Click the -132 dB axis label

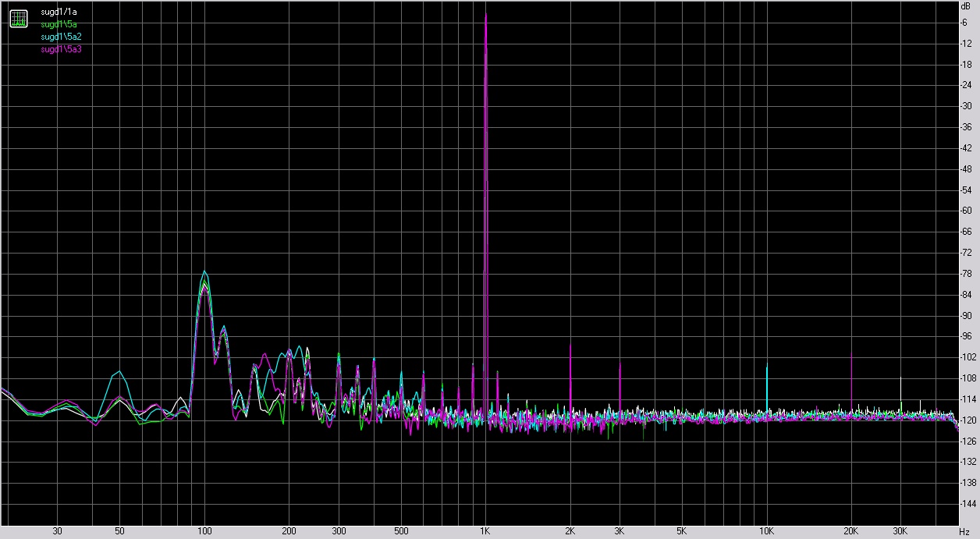click(x=969, y=463)
